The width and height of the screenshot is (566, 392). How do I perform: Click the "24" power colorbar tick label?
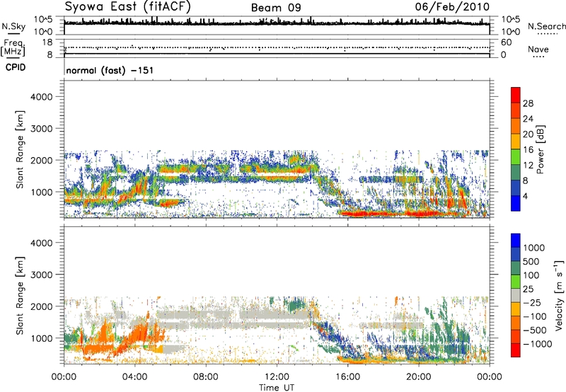(x=528, y=119)
